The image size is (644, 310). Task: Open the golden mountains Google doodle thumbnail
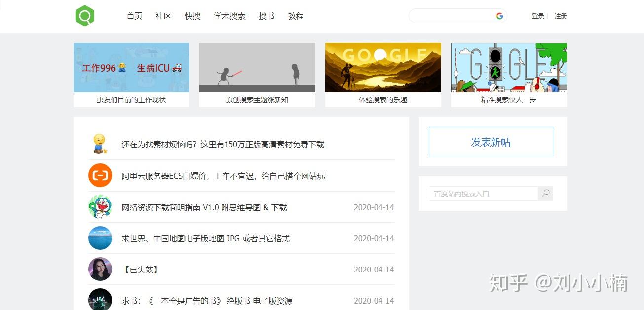(x=383, y=68)
